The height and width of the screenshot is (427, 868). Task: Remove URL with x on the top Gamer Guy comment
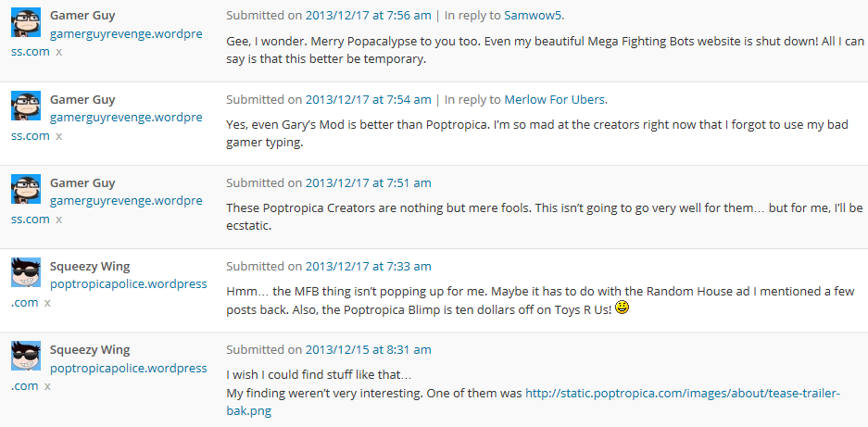(58, 52)
